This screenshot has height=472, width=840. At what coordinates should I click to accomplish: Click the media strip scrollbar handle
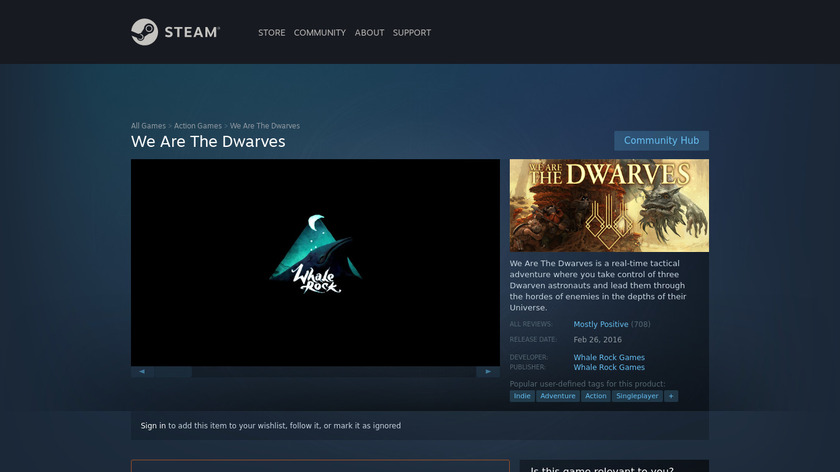click(x=173, y=372)
